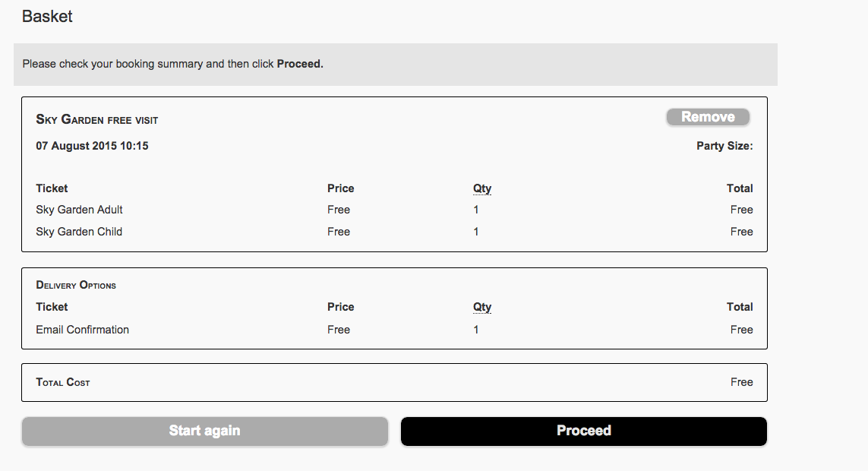868x471 pixels.
Task: Click the Email Confirmation delivery option
Action: pos(83,330)
